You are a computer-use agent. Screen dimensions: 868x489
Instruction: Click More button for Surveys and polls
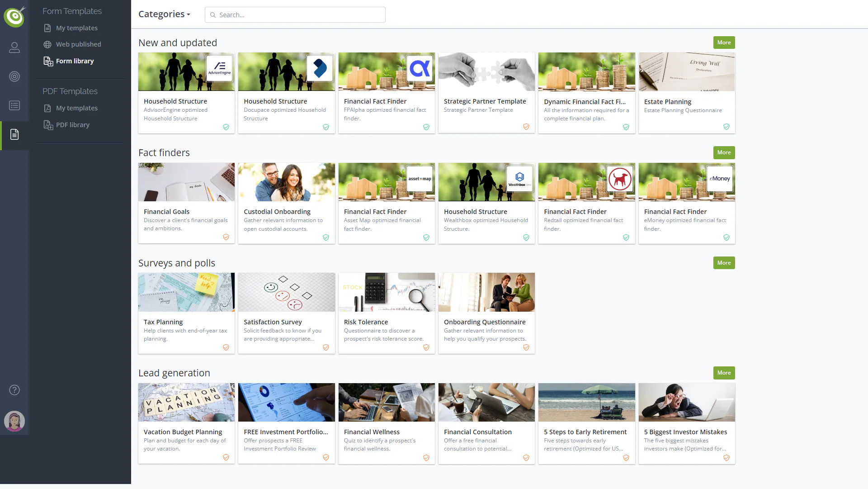(x=724, y=263)
